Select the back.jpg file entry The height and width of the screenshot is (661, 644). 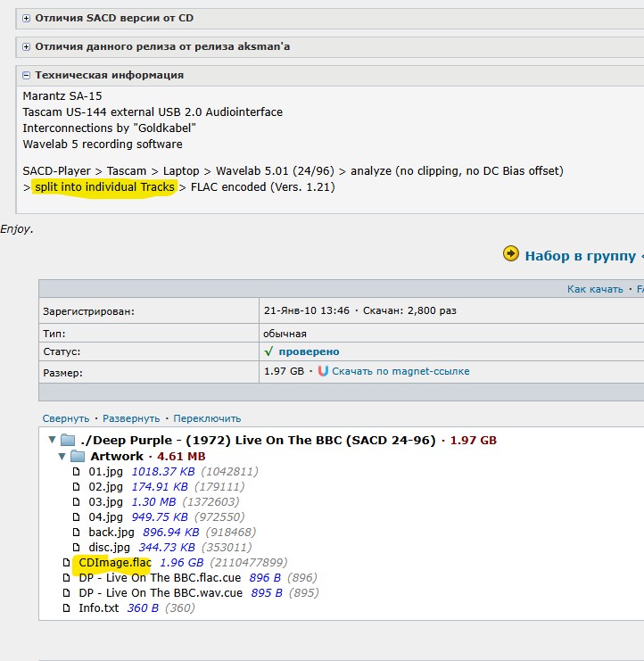(111, 532)
